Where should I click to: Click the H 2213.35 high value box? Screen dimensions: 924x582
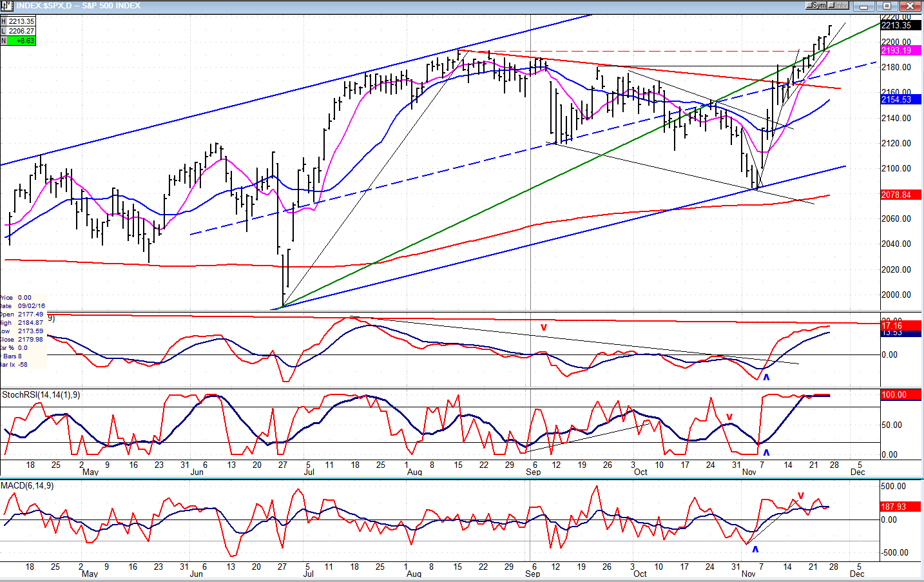pyautogui.click(x=18, y=21)
